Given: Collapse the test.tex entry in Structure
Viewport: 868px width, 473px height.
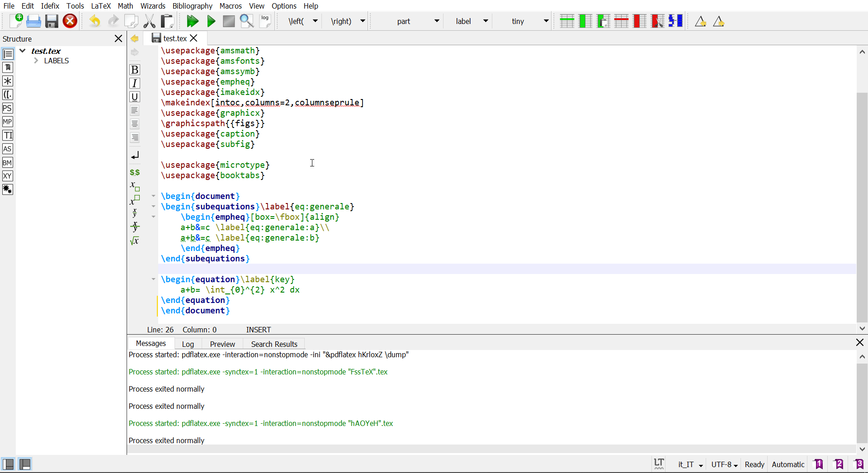Looking at the screenshot, I should tap(23, 51).
